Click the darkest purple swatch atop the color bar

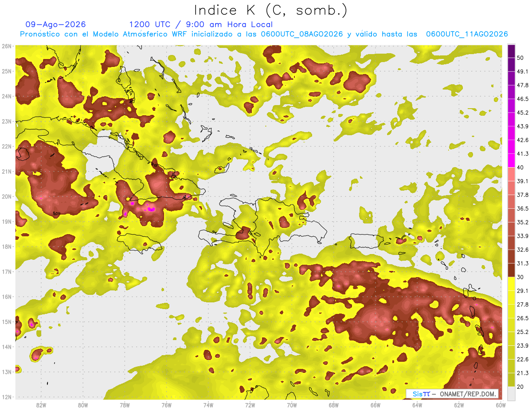[511, 51]
